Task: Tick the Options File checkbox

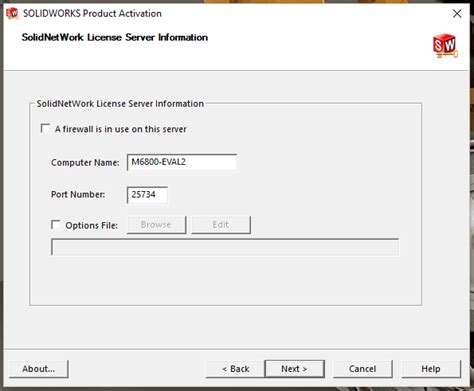Action: (56, 224)
